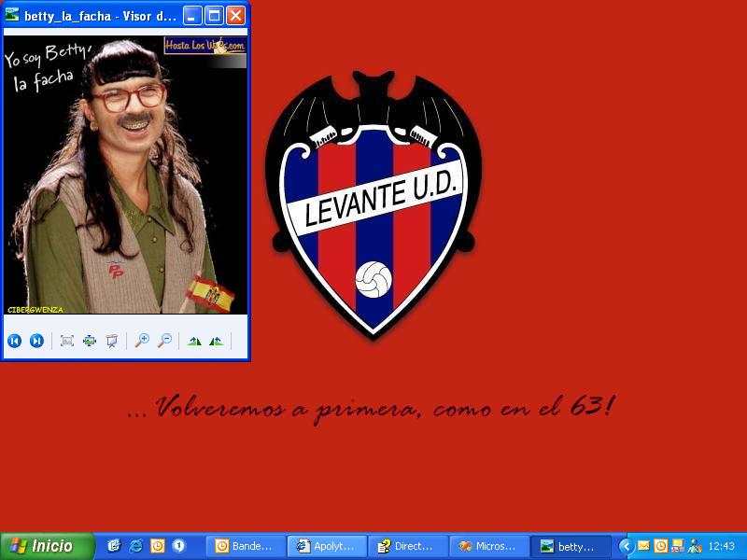The width and height of the screenshot is (747, 560).
Task: Rotate the image counterclockwise
Action: tap(216, 341)
